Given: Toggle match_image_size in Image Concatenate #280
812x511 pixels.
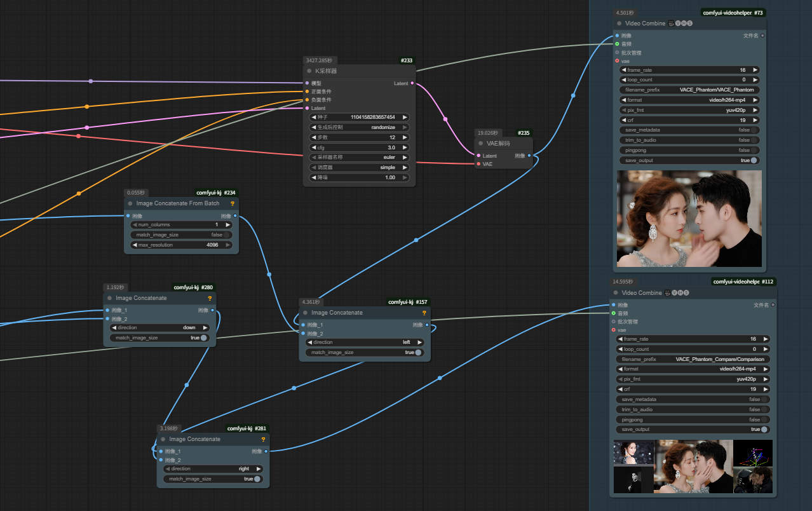Looking at the screenshot, I should pyautogui.click(x=159, y=337).
